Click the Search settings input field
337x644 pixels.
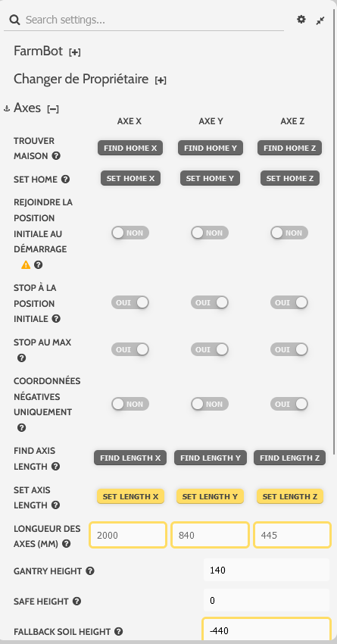(144, 20)
